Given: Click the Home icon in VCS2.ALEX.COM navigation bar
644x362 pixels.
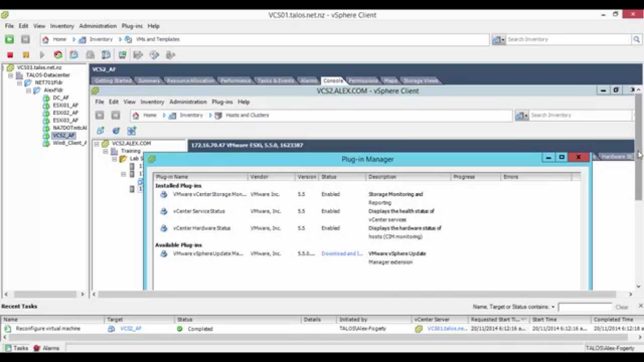Looking at the screenshot, I should (136, 115).
